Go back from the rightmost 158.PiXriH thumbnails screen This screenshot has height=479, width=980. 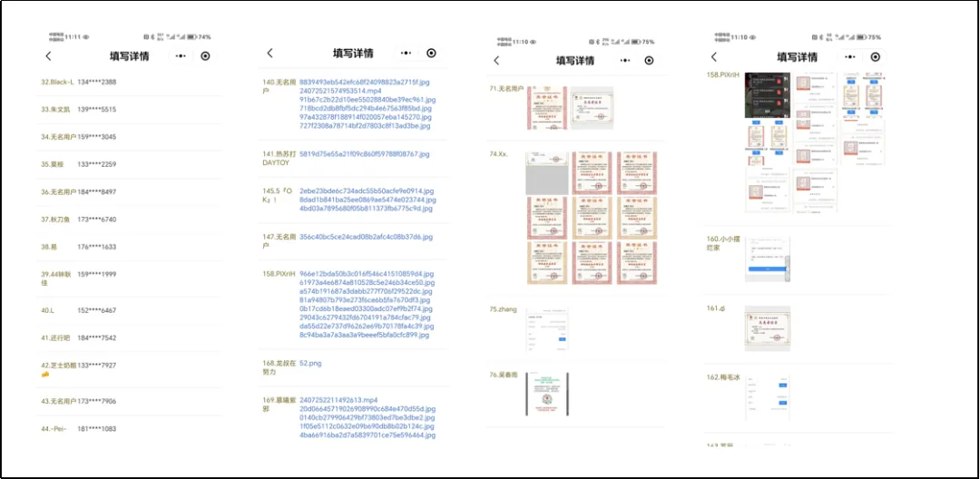tap(718, 56)
